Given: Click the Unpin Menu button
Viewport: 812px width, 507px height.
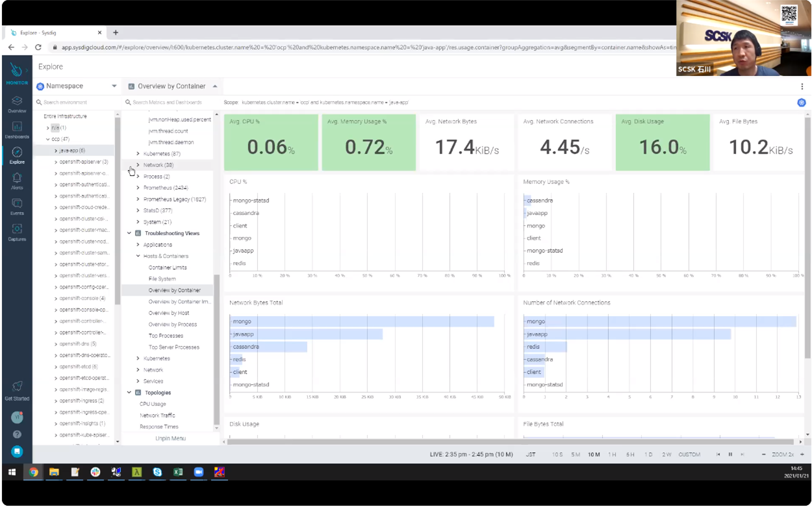Looking at the screenshot, I should [170, 438].
